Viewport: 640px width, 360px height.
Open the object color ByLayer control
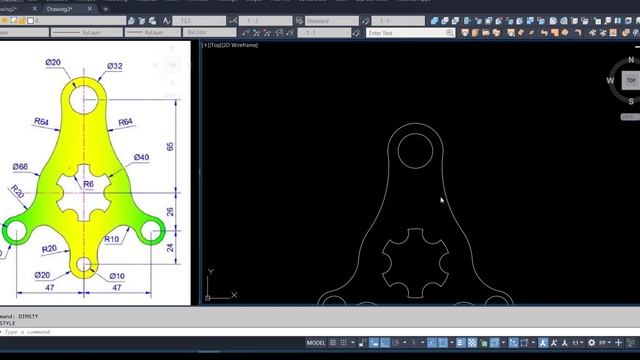click(x=24, y=32)
